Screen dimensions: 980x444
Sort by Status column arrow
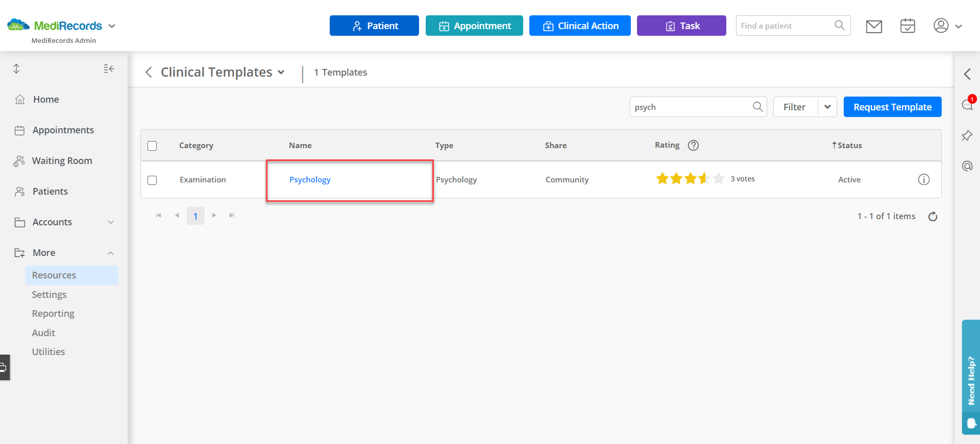[x=834, y=145]
